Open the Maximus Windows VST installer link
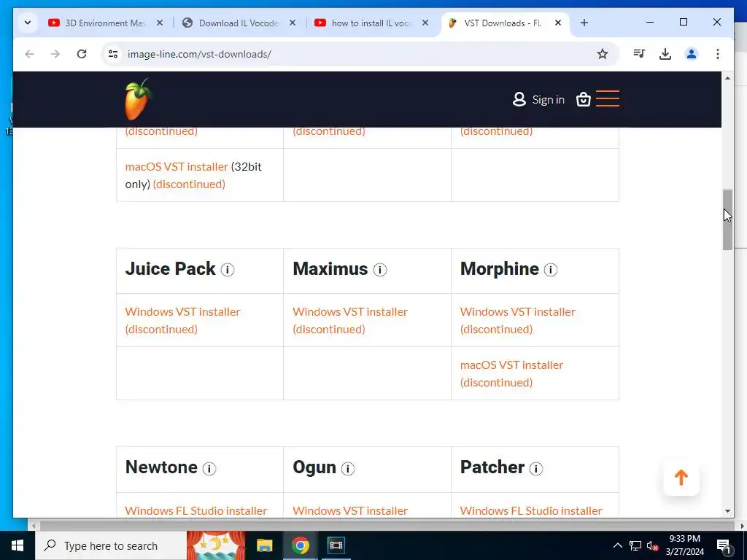 pos(350,311)
